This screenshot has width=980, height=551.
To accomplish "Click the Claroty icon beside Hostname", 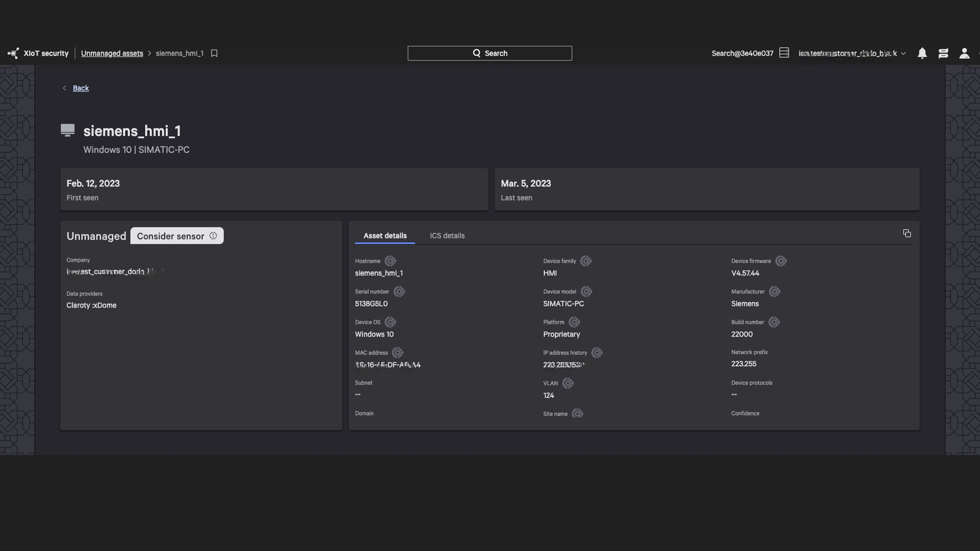I will (390, 261).
